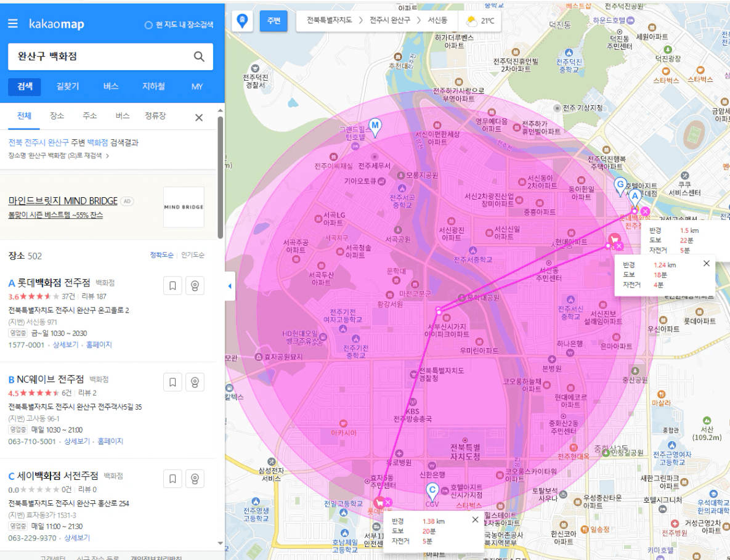730x560 pixels.
Task: Remove radius point at bottom shopping marker
Action: [388, 502]
